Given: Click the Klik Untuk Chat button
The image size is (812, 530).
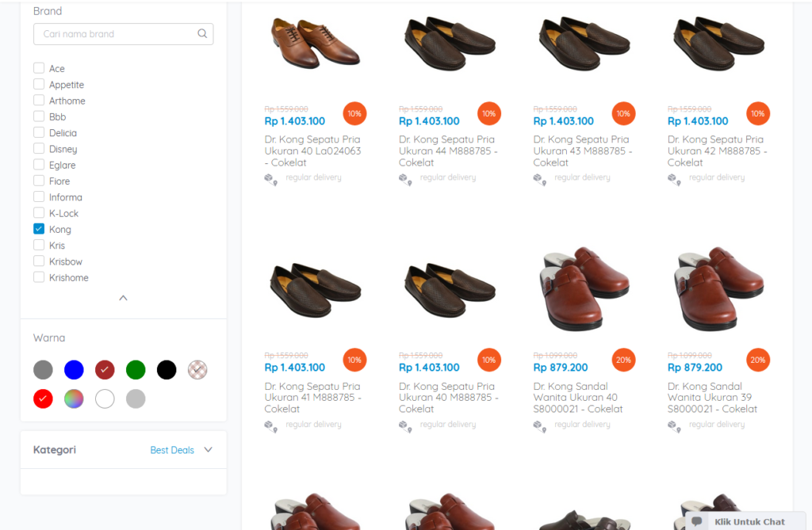Looking at the screenshot, I should coord(749,521).
